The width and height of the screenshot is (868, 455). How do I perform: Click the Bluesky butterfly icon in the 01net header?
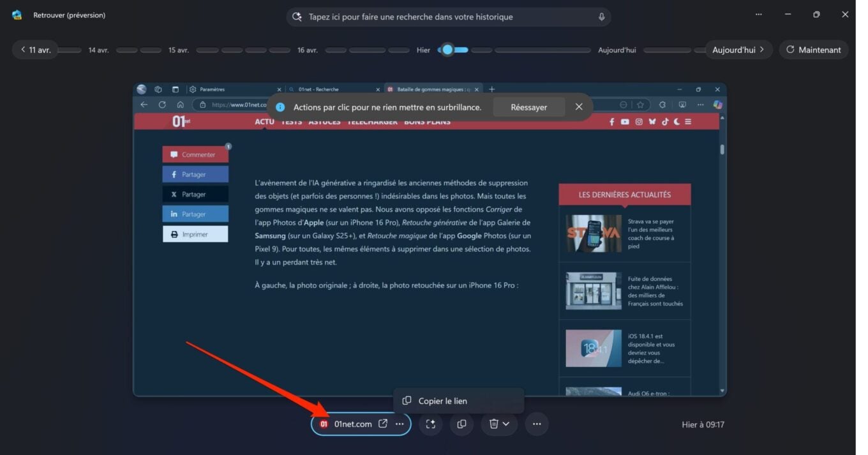click(652, 122)
